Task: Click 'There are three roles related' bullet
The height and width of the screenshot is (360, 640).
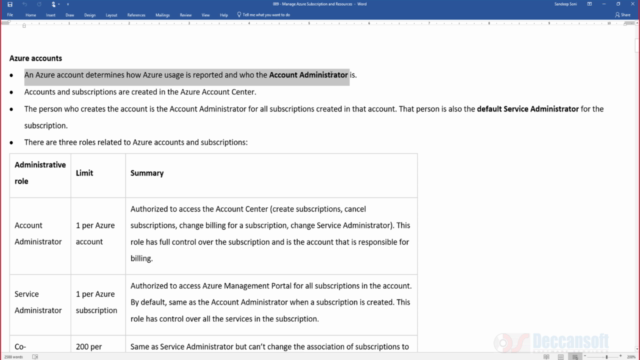Action: [136, 142]
